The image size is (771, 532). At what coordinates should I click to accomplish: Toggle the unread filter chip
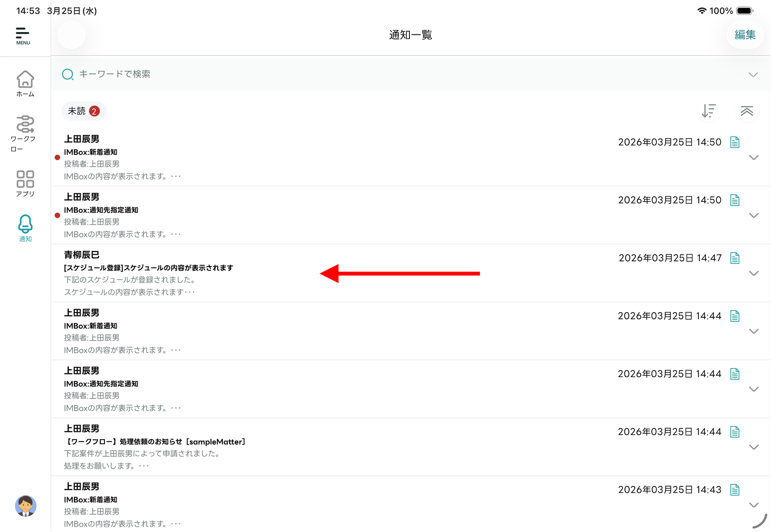[83, 111]
